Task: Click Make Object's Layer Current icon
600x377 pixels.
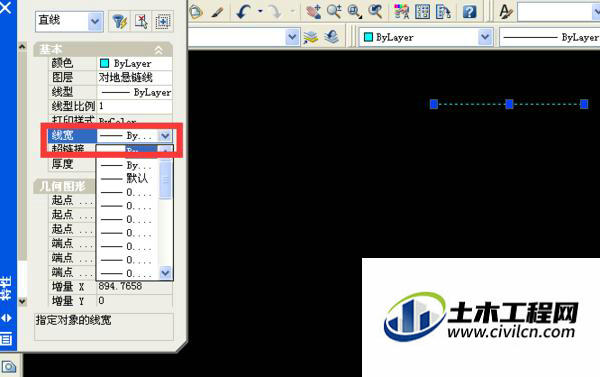Action: pyautogui.click(x=311, y=38)
